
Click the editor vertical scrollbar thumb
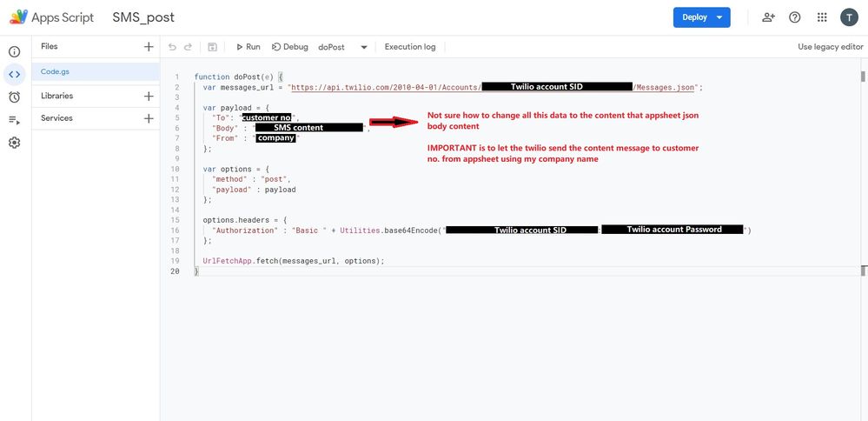click(863, 77)
